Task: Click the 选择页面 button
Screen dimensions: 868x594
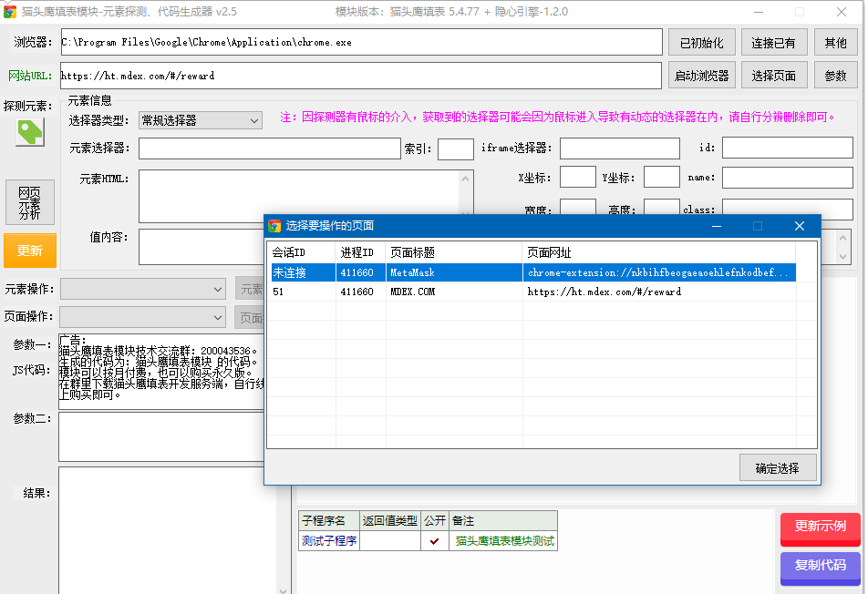Action: (x=773, y=76)
